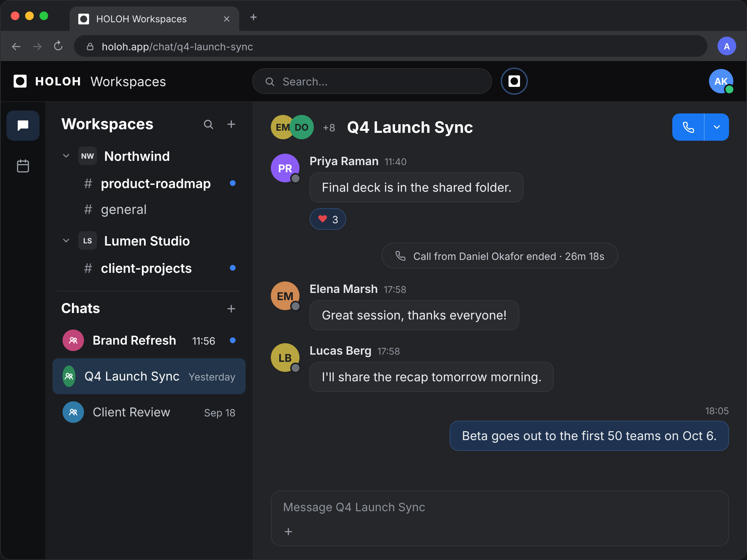This screenshot has width=747, height=560.
Task: Click the Message Q4 Launch Sync input
Action: click(500, 518)
